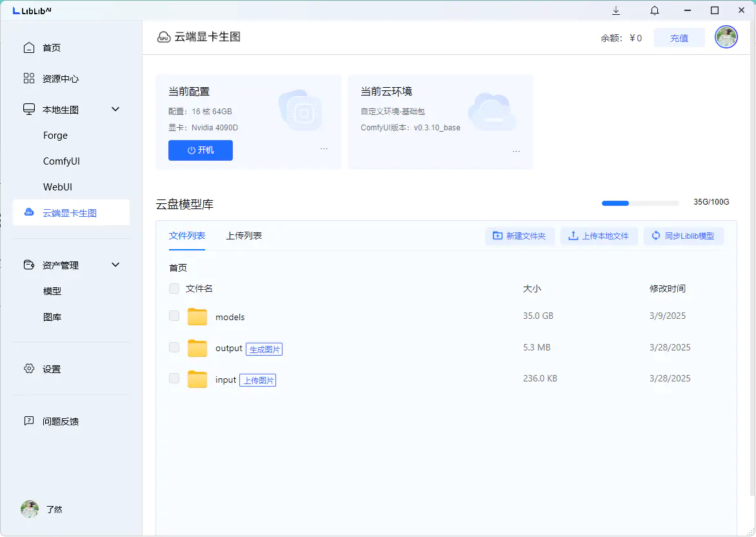The width and height of the screenshot is (756, 537).
Task: Click the user avatar at top right
Action: pyautogui.click(x=726, y=37)
